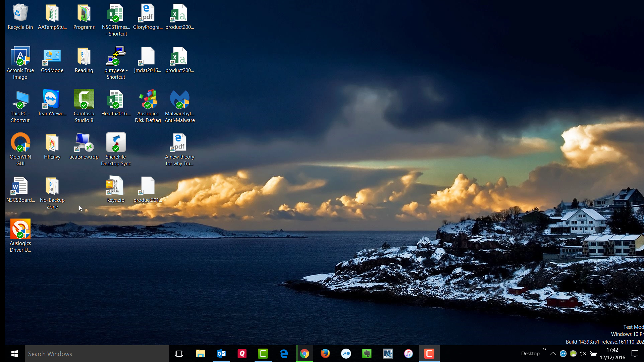Show hidden system tray icons chevron

tap(553, 354)
